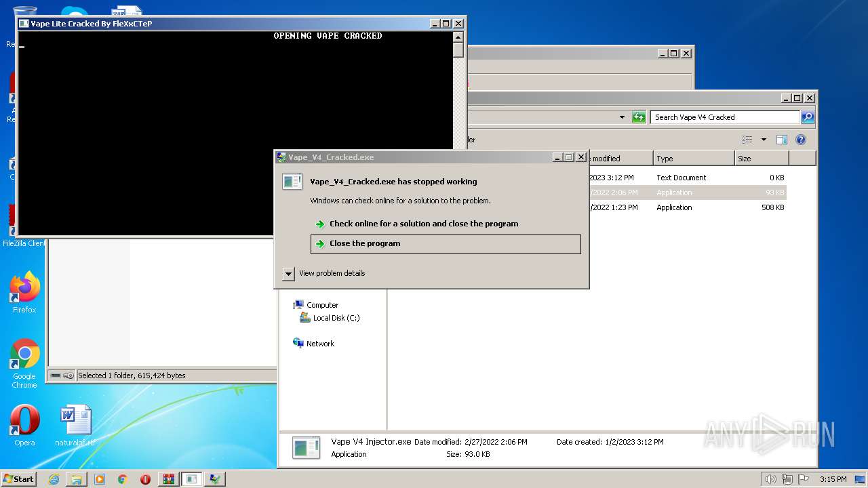Sort by the 'Type' column header
This screenshot has width=868, height=488.
click(694, 159)
